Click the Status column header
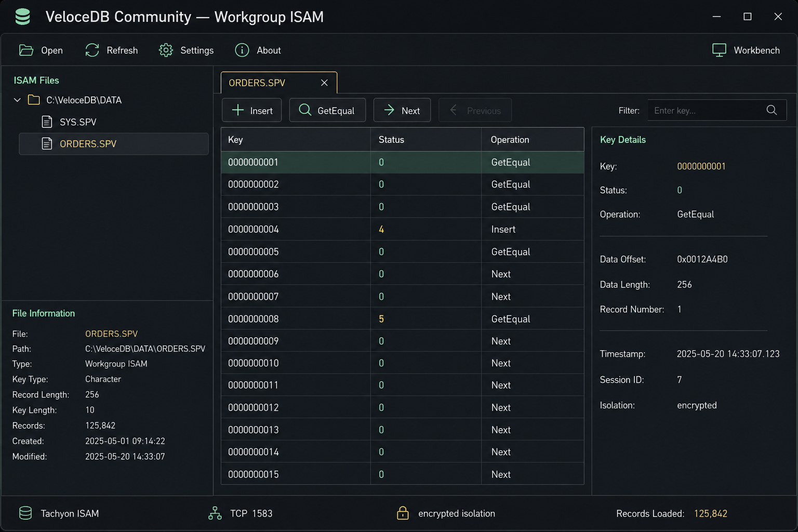Image resolution: width=798 pixels, height=532 pixels. pos(426,139)
